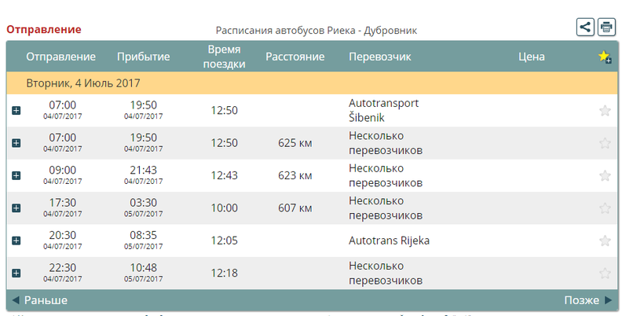Screen dimensions: 644x316
Task: Favorite the 09:00 departure arriving 21:43
Action: click(x=605, y=175)
